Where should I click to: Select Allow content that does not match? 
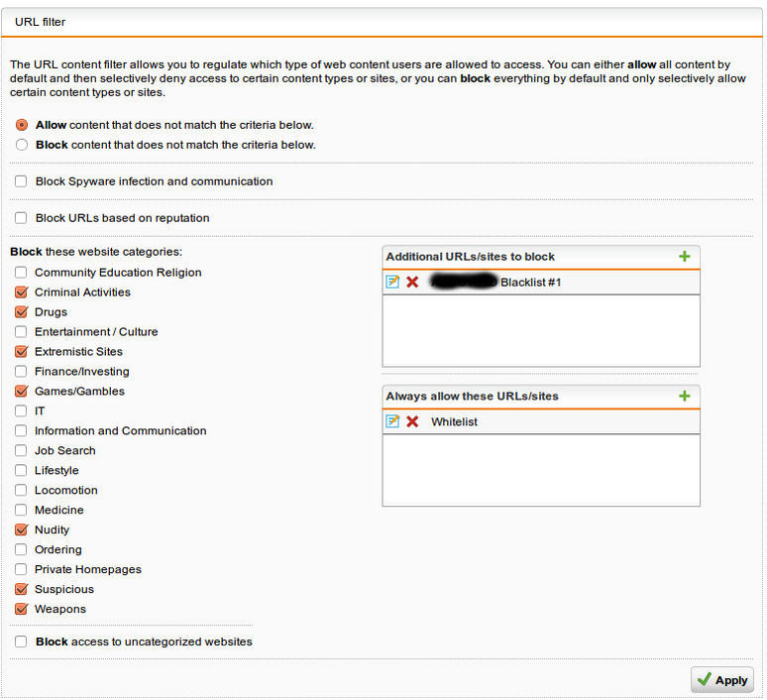(x=22, y=125)
